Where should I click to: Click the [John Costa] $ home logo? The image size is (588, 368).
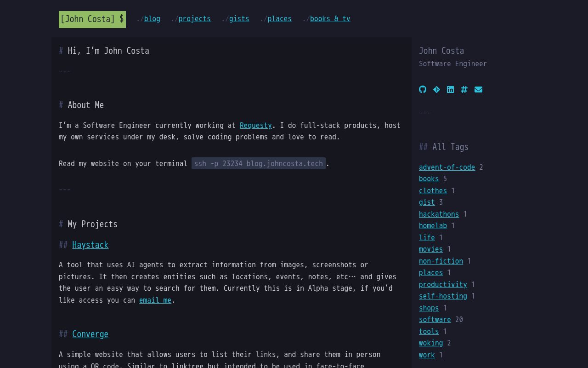pos(92,19)
